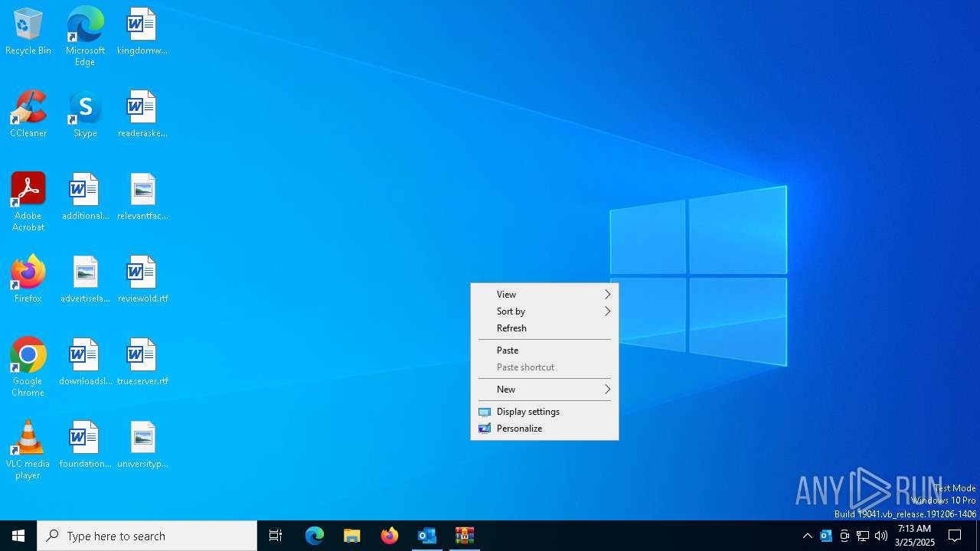Open the clock and calendar flyout

pos(915,536)
